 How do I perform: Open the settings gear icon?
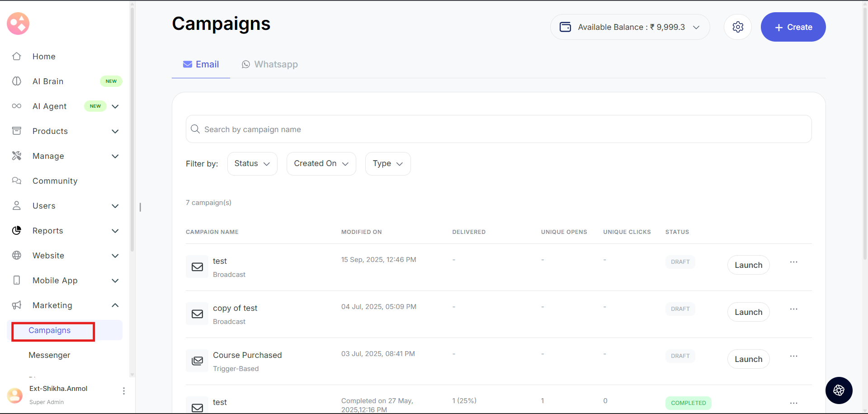pyautogui.click(x=738, y=27)
